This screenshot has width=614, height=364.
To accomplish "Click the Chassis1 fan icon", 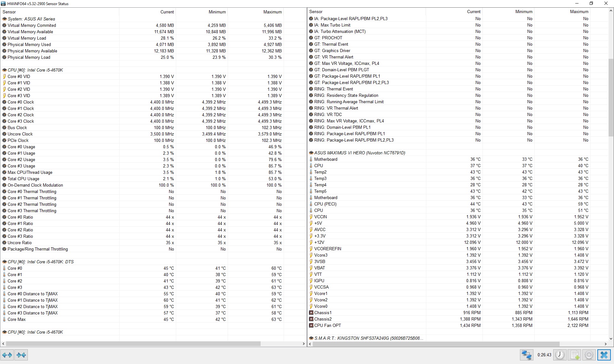I will click(311, 313).
